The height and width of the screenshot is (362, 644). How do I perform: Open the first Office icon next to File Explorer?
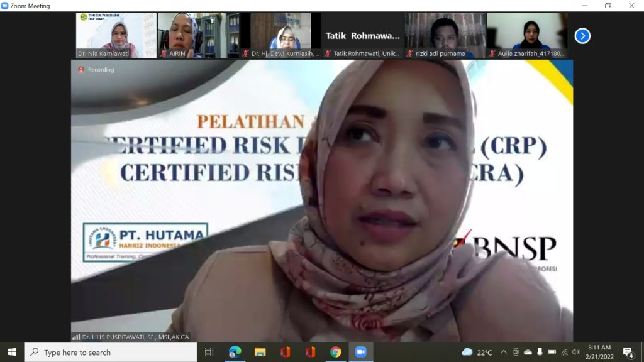click(285, 352)
